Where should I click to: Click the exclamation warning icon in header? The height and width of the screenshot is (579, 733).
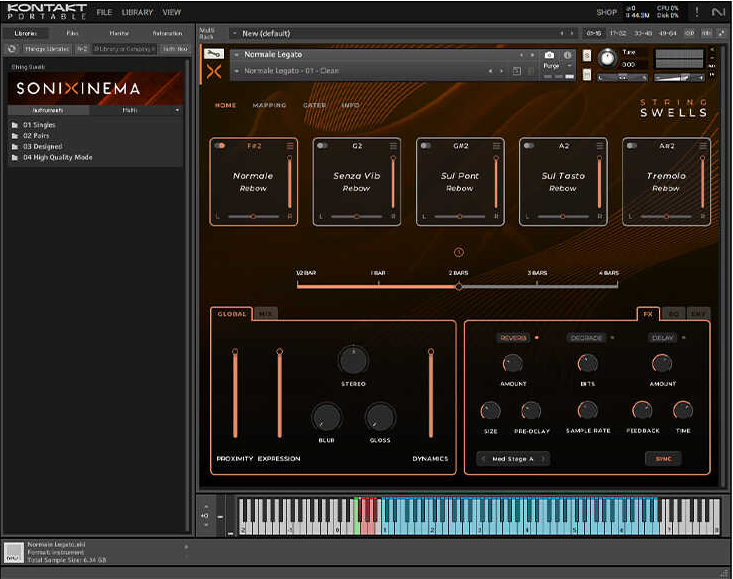(697, 12)
